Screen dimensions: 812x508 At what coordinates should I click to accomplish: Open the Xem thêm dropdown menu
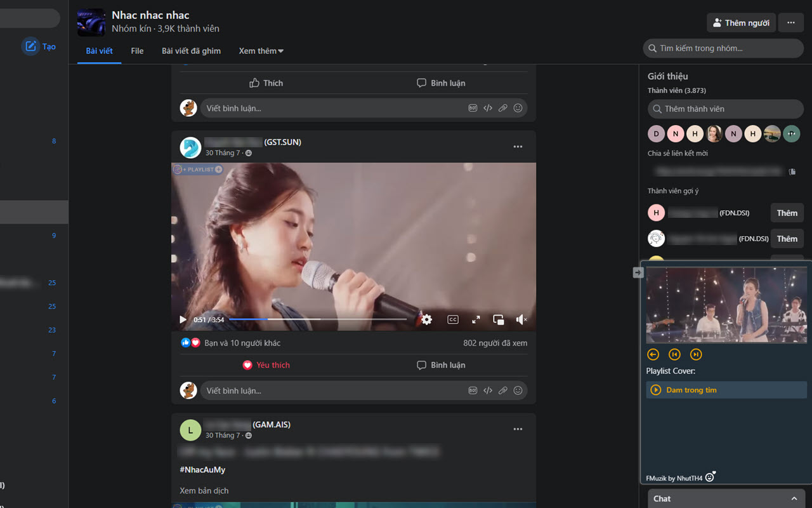tap(261, 51)
